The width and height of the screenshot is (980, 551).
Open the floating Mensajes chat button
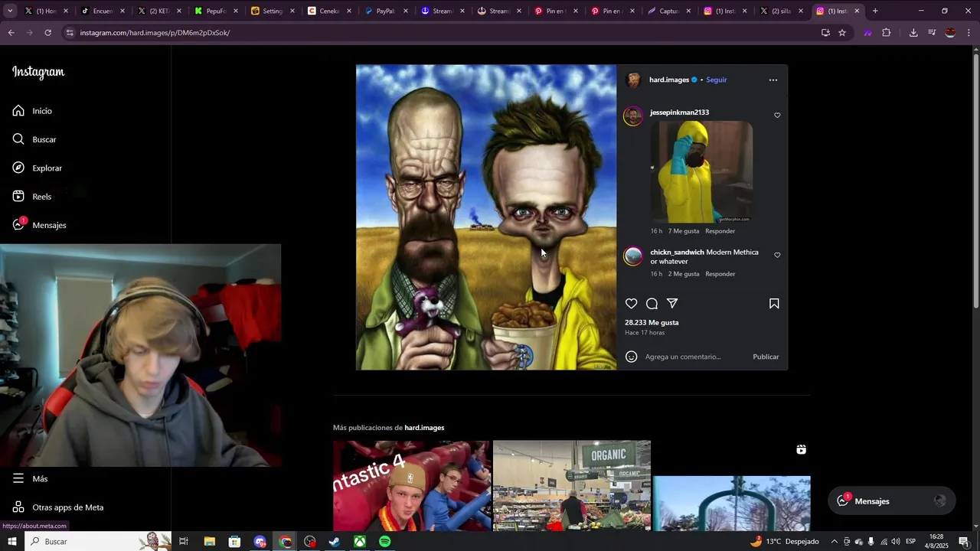pyautogui.click(x=891, y=500)
